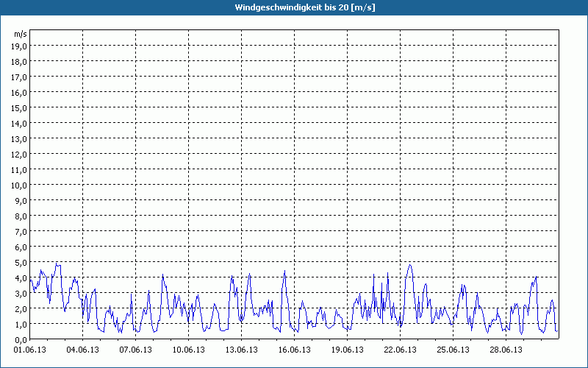This screenshot has width=588, height=368.
Task: Click the '19,0' y-axis label
Action: coord(19,46)
